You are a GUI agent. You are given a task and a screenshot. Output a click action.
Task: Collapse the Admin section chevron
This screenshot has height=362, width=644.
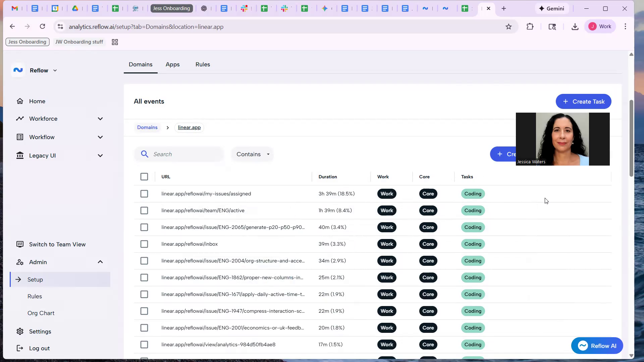[100, 262]
